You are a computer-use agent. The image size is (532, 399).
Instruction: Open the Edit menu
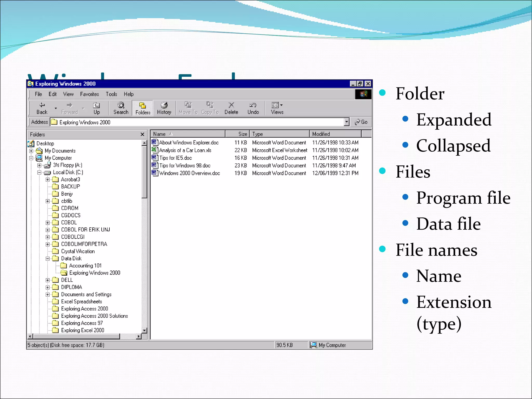click(x=52, y=94)
